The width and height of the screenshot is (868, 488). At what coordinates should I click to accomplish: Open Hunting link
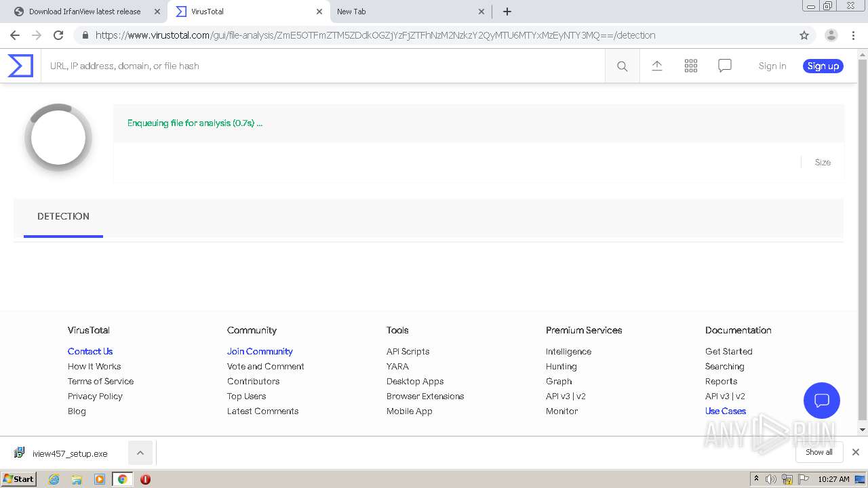pos(561,366)
